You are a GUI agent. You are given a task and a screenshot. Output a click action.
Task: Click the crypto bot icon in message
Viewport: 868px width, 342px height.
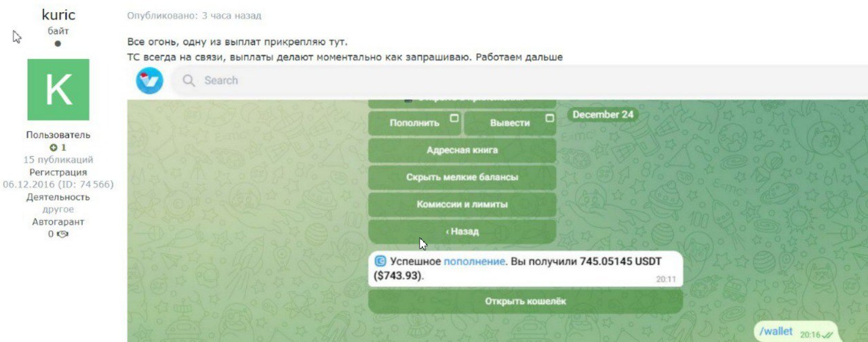[380, 261]
